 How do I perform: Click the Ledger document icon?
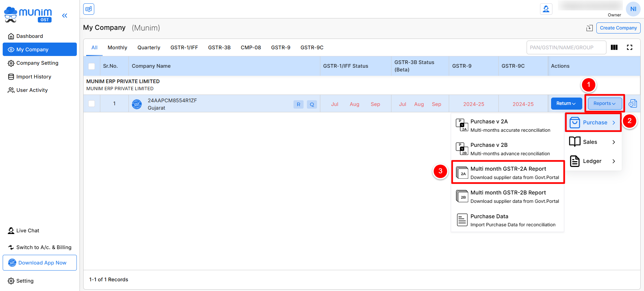[575, 161]
